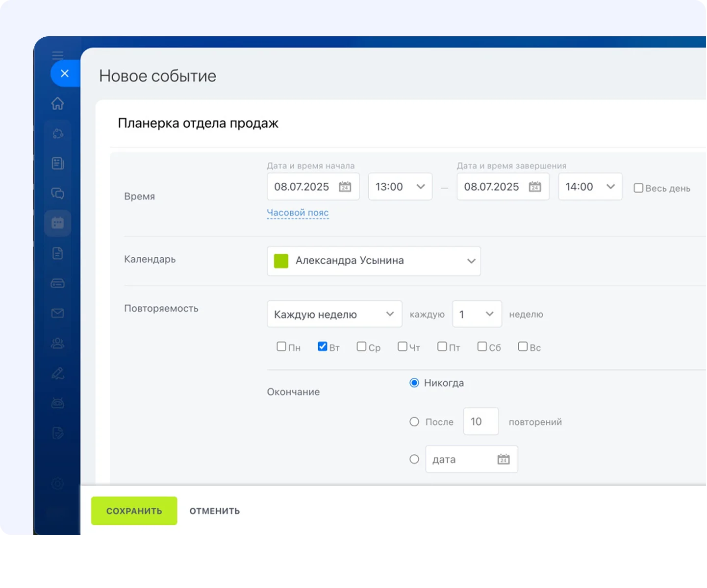Open start date calendar picker icon
This screenshot has height=588, width=707.
point(345,187)
